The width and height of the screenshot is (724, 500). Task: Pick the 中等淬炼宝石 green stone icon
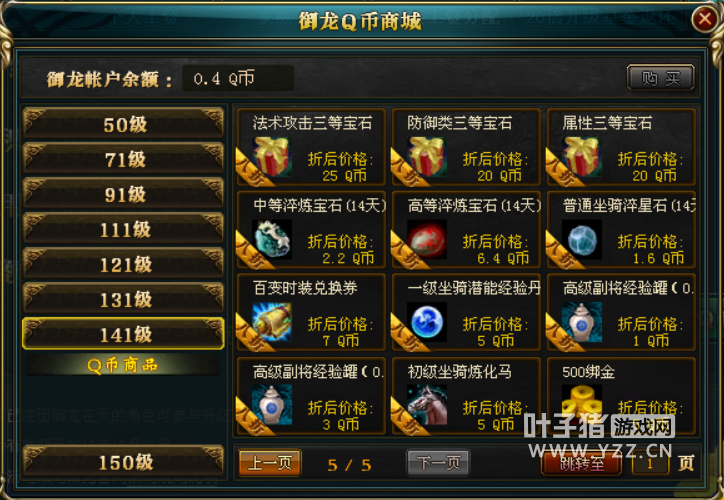pos(272,239)
